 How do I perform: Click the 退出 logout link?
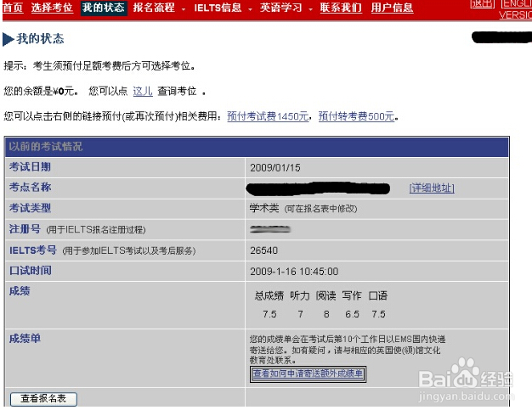(x=482, y=3)
